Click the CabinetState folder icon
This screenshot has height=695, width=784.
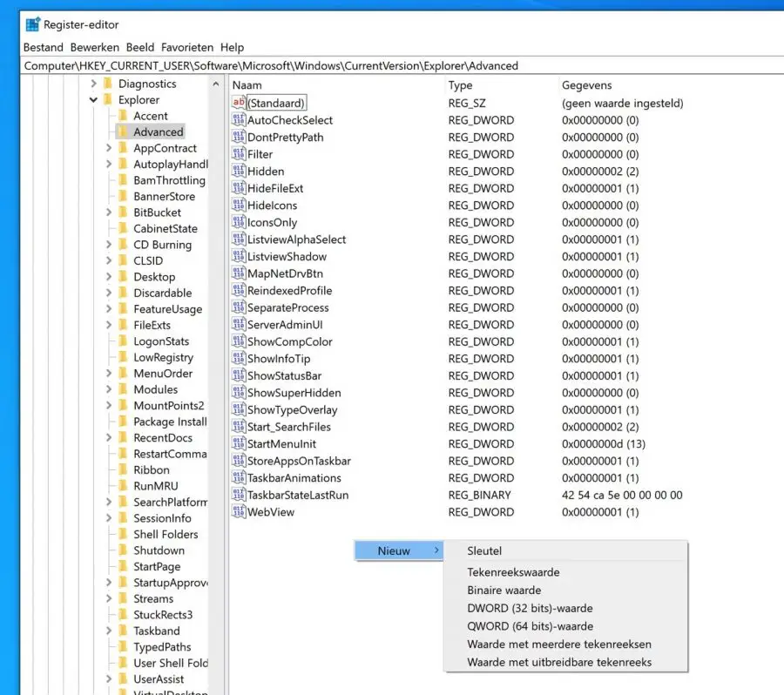click(123, 228)
